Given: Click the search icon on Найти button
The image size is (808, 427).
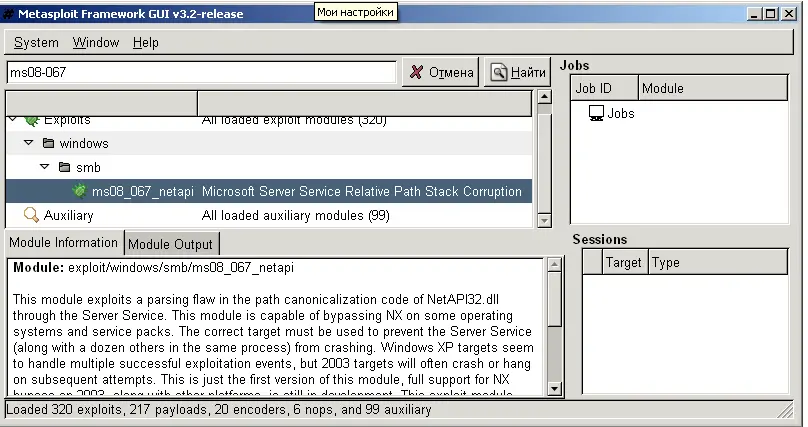Looking at the screenshot, I should 498,72.
